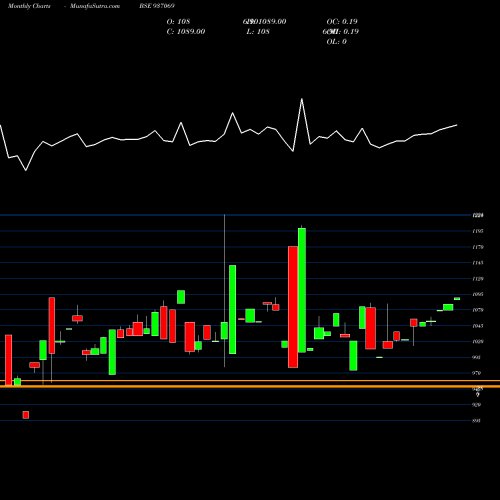The width and height of the screenshot is (500, 500).
Task: Click the 1095 price axis label
Action: click(x=478, y=294)
